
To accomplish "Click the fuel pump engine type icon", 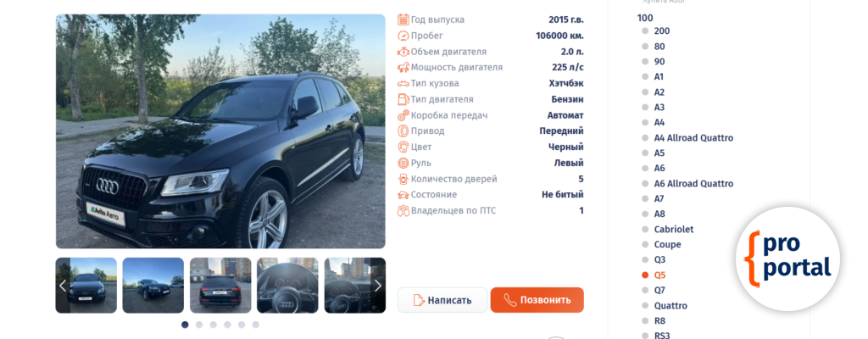I will (x=403, y=99).
